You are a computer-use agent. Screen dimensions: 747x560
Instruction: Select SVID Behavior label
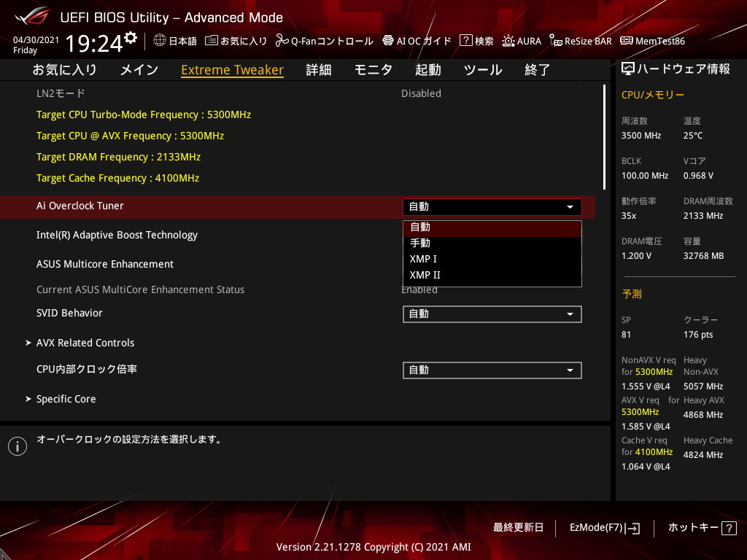coord(69,313)
